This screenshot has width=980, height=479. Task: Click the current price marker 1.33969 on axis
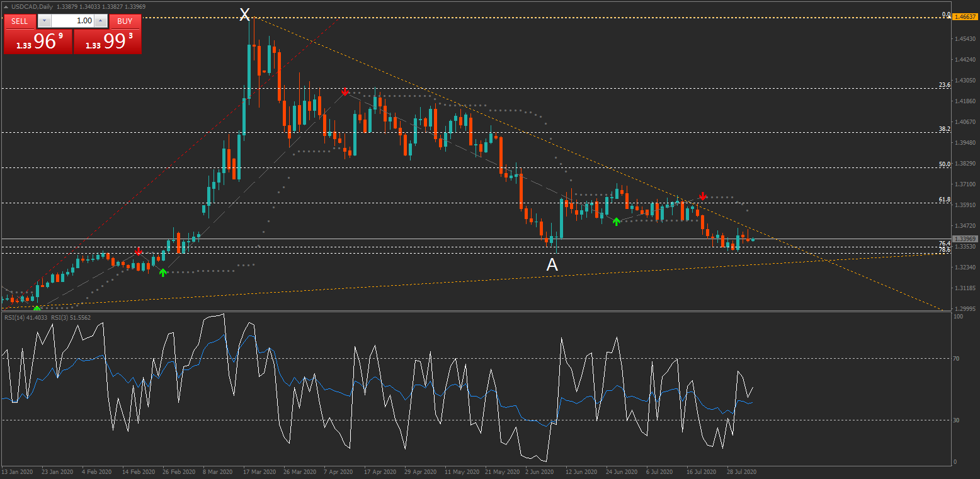pyautogui.click(x=965, y=239)
